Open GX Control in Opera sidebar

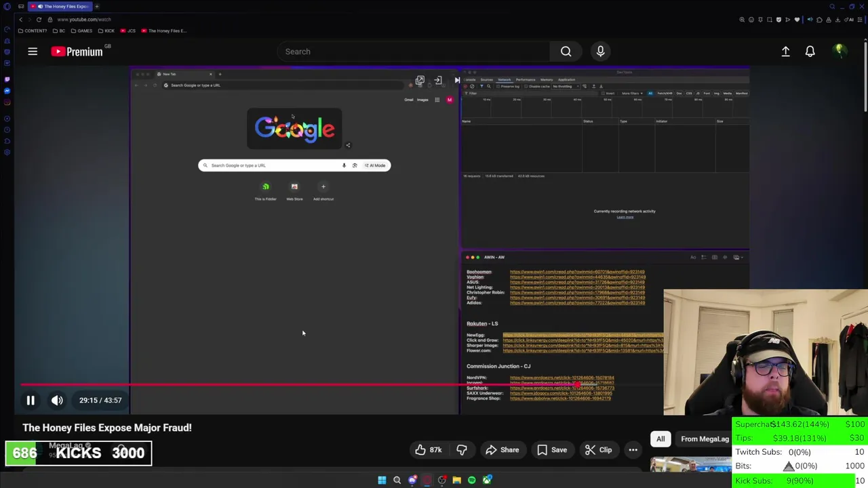7,29
